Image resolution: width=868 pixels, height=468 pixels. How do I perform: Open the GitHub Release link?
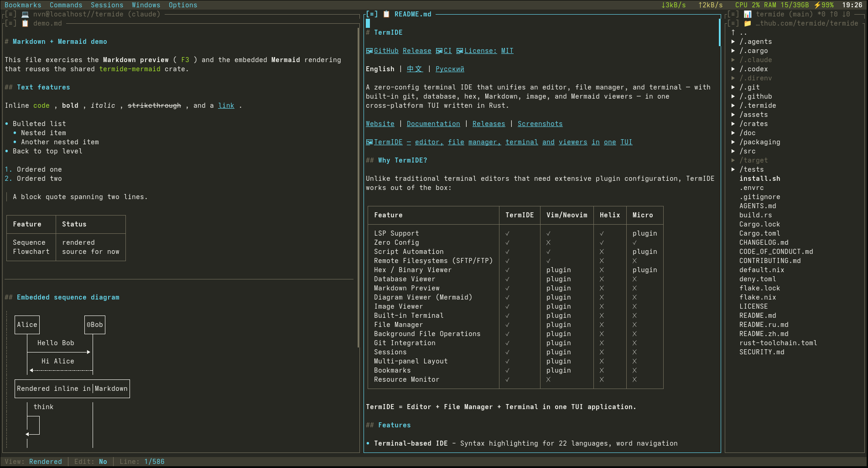point(402,51)
